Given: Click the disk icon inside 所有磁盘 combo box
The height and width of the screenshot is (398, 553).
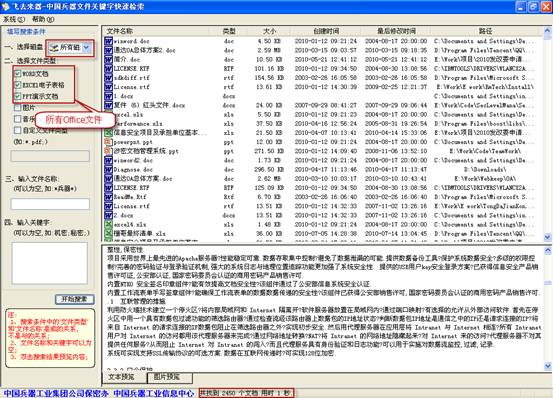Looking at the screenshot, I should [x=54, y=48].
